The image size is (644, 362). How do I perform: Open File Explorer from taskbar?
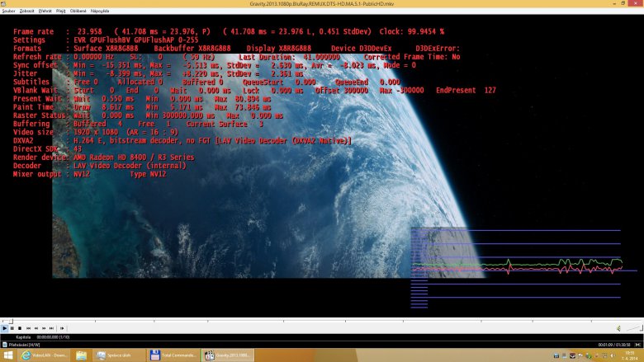tap(81, 355)
